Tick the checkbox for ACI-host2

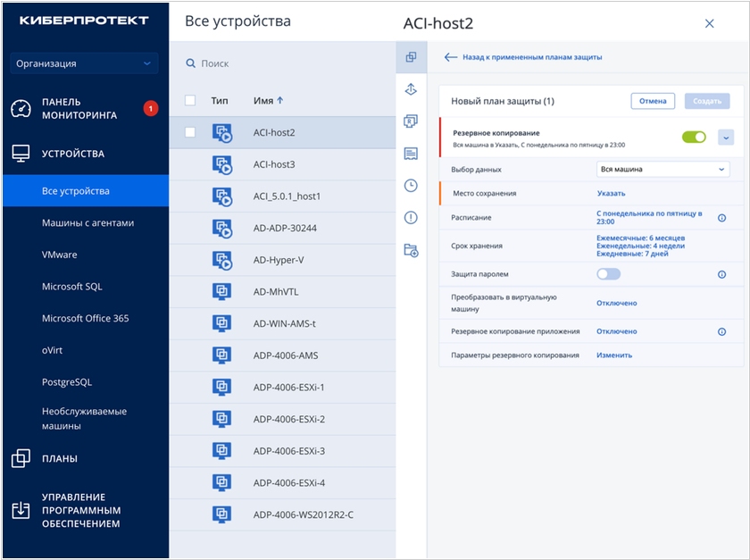coord(190,132)
